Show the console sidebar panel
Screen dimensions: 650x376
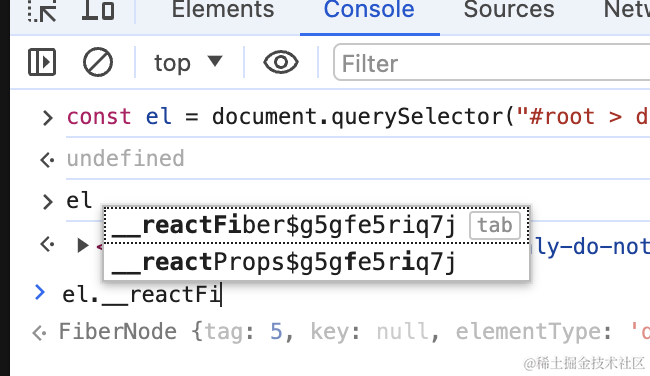pyautogui.click(x=42, y=62)
